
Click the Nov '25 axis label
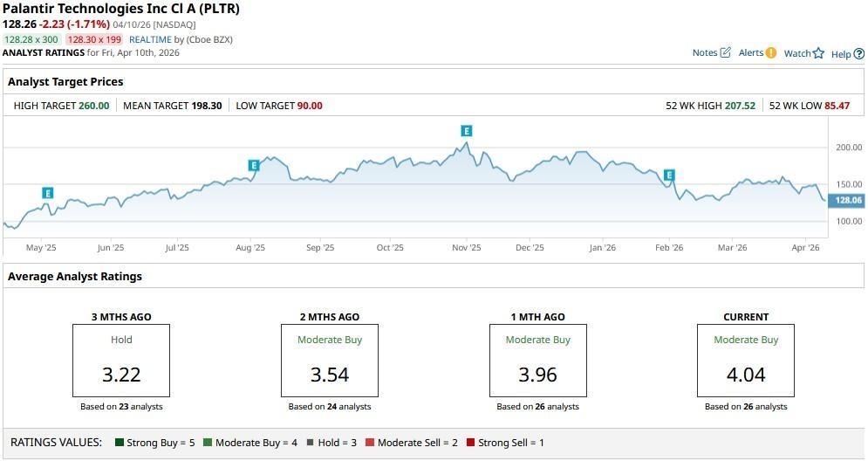[x=466, y=248]
